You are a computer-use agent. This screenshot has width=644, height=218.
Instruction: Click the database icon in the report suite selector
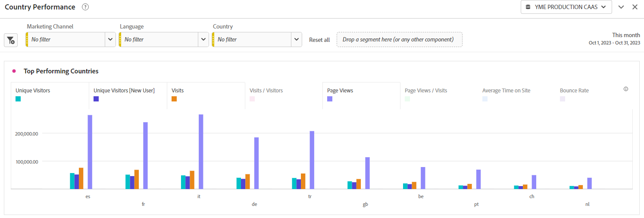[x=528, y=7]
